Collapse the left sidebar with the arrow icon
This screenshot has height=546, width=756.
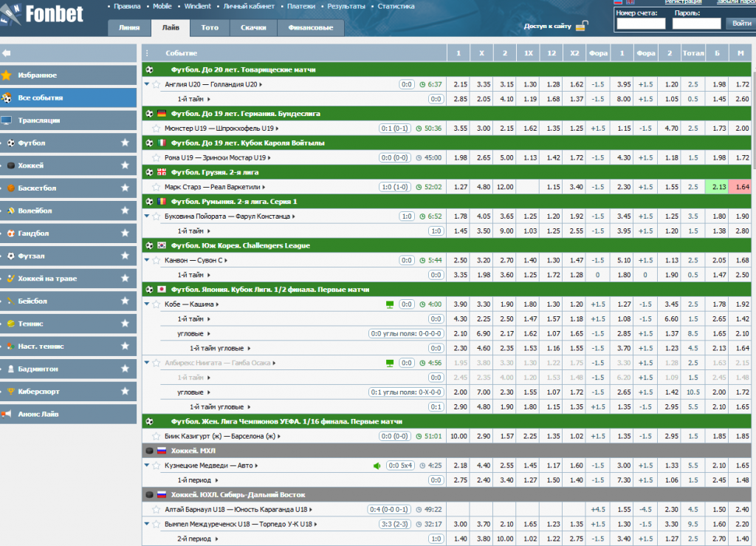tap(6, 53)
